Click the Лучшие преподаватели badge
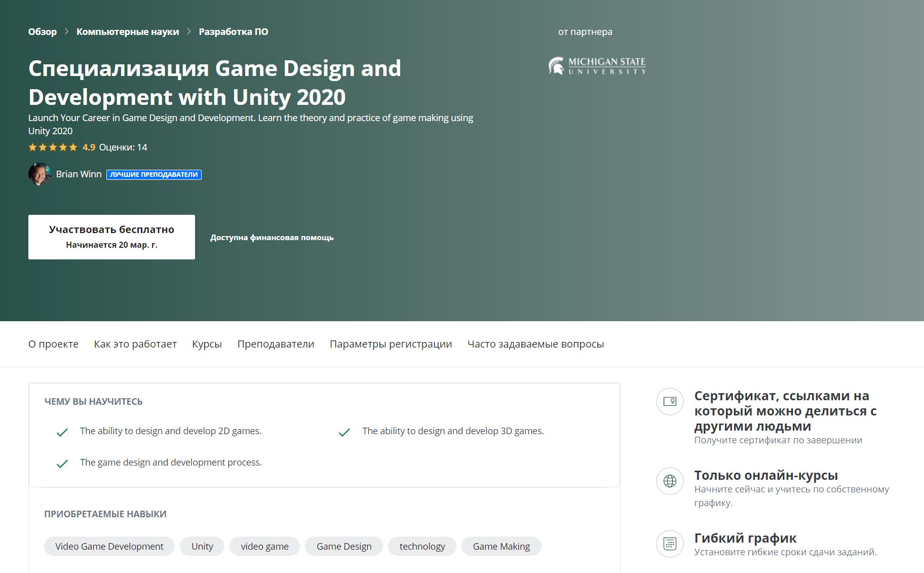 pos(154,174)
